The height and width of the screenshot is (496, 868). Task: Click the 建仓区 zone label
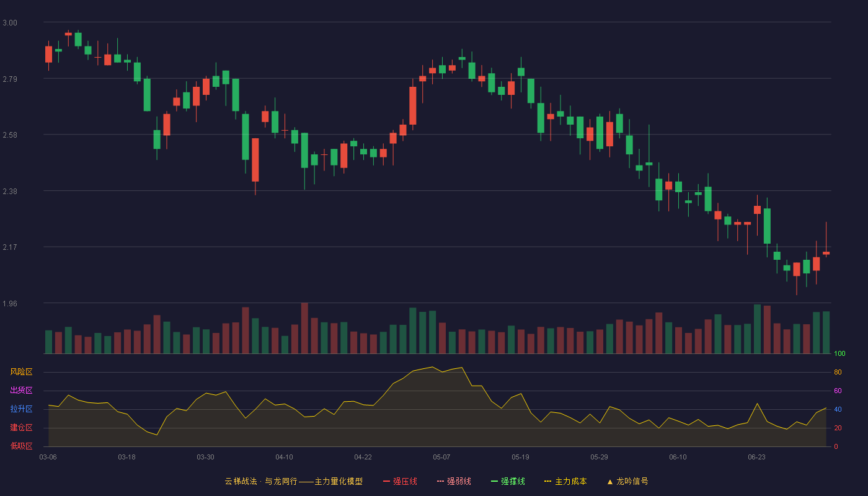click(21, 428)
